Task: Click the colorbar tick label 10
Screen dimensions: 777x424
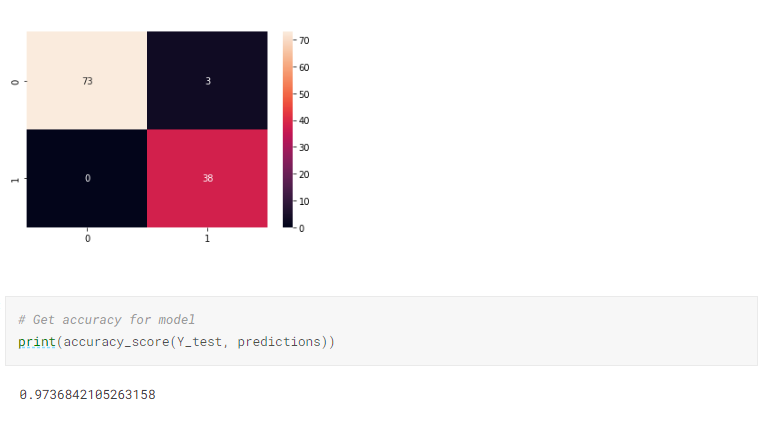Action: 304,201
